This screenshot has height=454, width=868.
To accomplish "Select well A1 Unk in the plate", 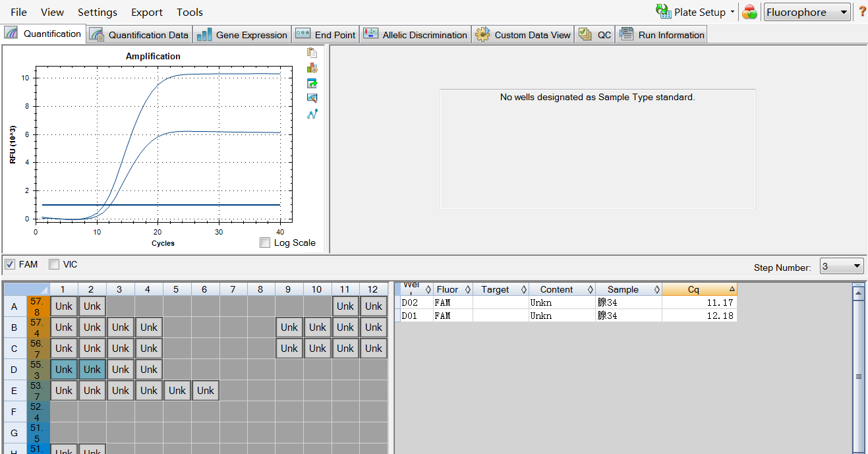I will 64,306.
